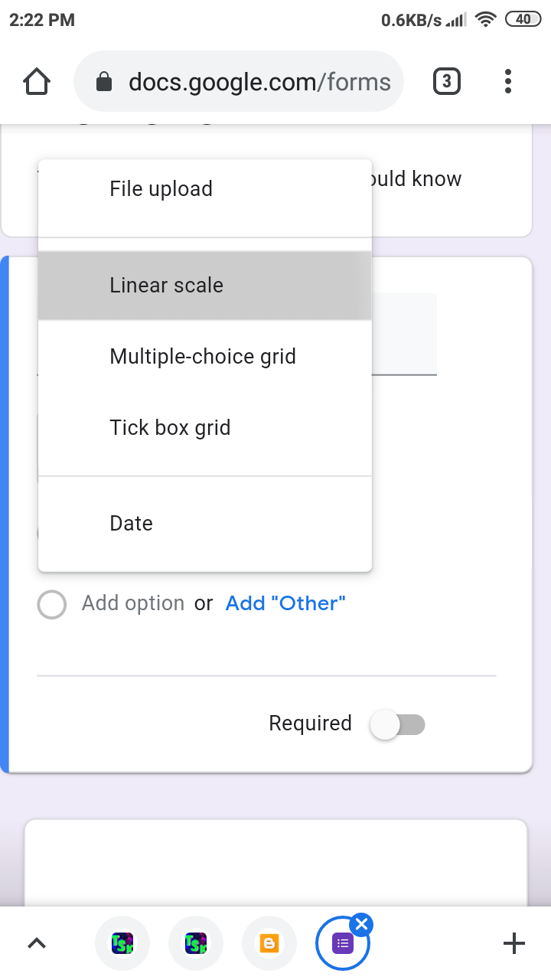Pick Tick box grid option
Screen dimensions: 551x980
[x=170, y=428]
